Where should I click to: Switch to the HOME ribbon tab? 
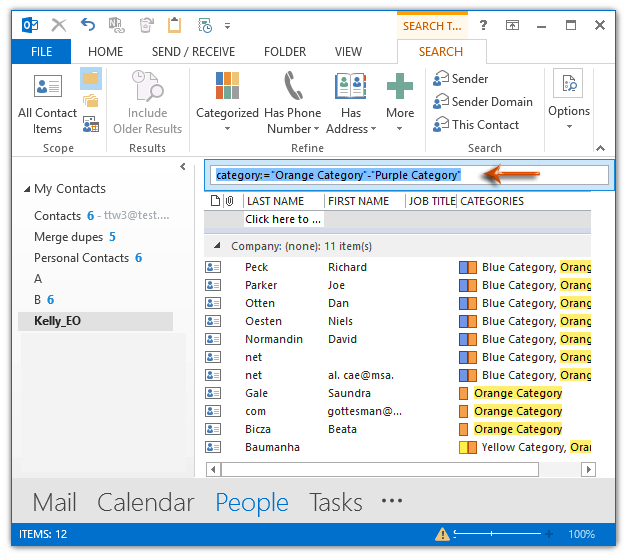[x=105, y=52]
